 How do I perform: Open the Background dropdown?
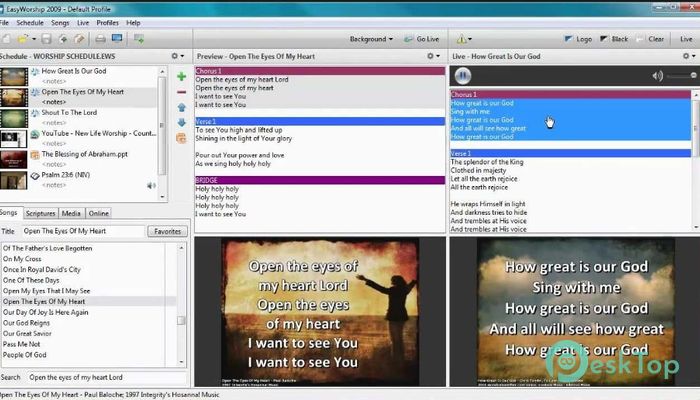(371, 39)
